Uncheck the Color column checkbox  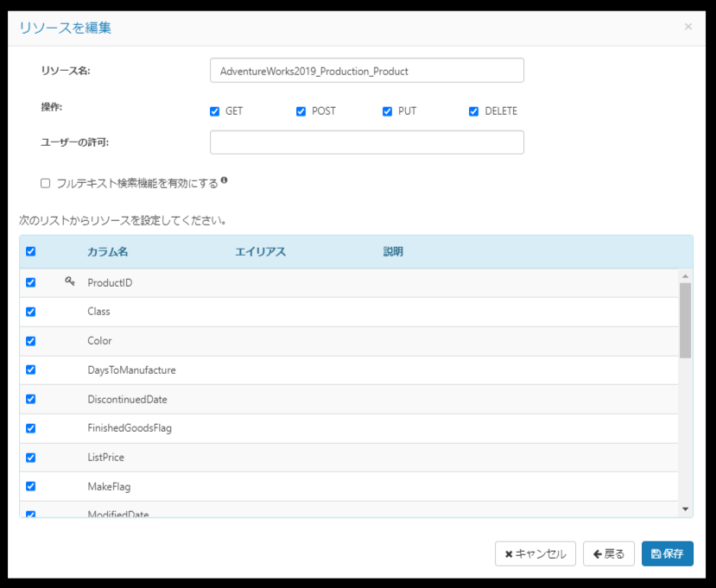pyautogui.click(x=30, y=341)
